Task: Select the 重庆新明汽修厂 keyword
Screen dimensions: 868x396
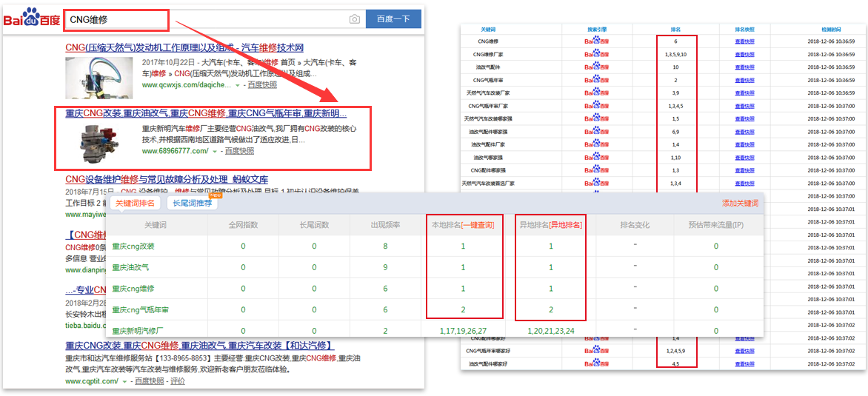Action: point(137,332)
